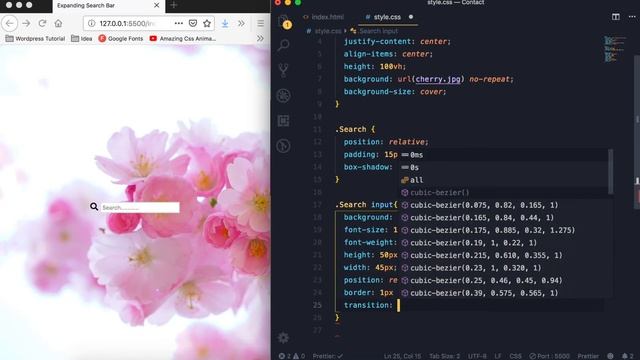Show more Firefox toolbar tools chevron
The width and height of the screenshot is (640, 360).
point(241,24)
